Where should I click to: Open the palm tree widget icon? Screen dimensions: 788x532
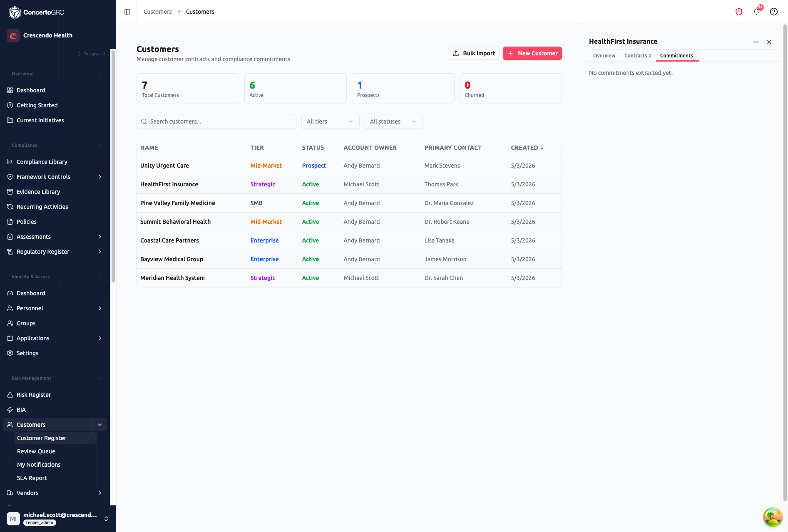click(x=773, y=517)
